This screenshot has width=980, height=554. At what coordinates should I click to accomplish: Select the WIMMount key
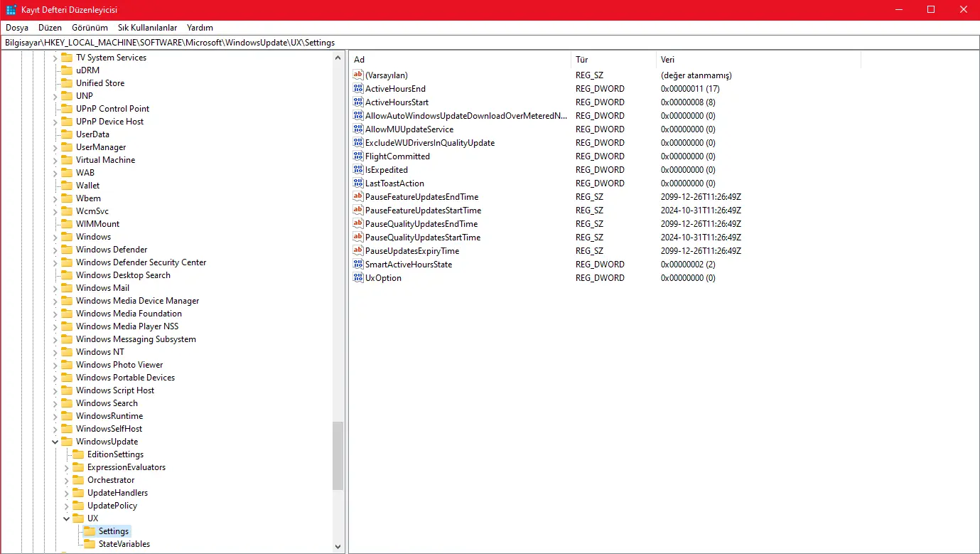pos(97,224)
